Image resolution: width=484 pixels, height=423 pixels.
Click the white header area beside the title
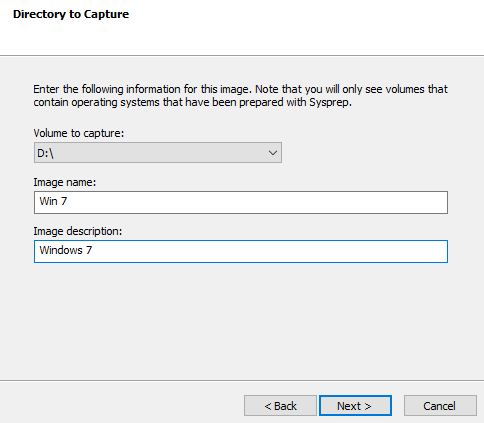click(x=300, y=27)
